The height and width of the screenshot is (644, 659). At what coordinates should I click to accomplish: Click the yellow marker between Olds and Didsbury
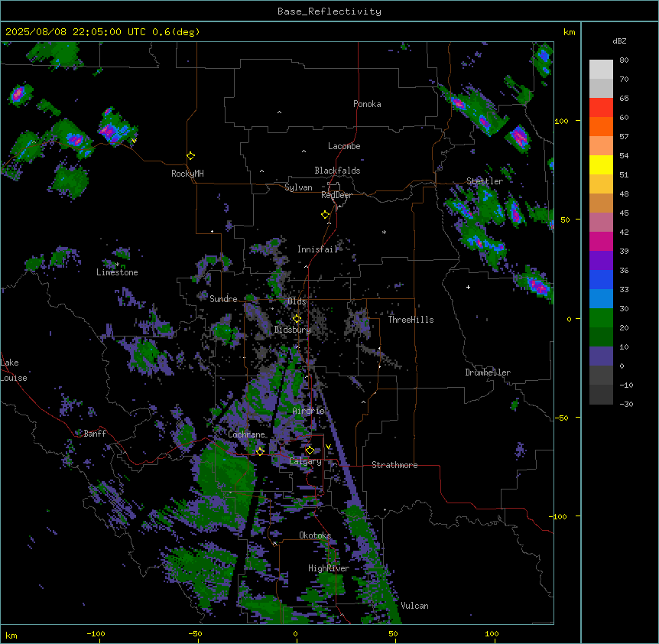coord(297,319)
